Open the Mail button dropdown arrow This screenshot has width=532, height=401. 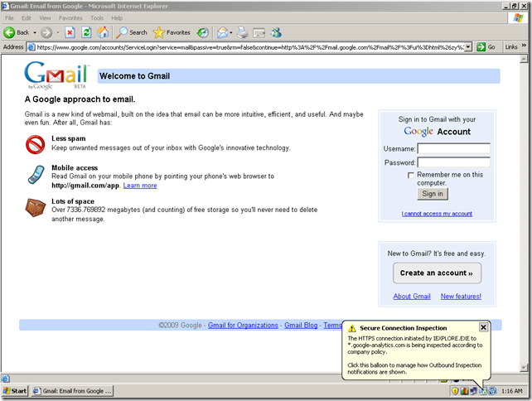pos(231,32)
